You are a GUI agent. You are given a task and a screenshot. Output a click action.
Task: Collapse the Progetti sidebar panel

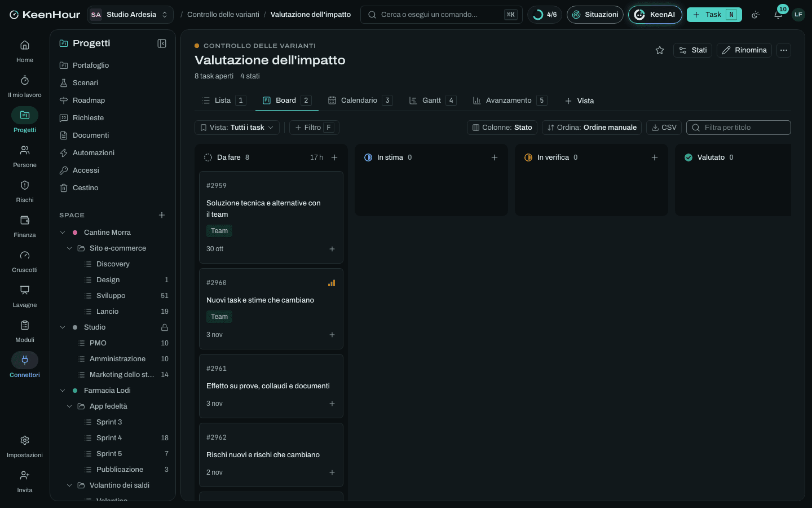(162, 43)
